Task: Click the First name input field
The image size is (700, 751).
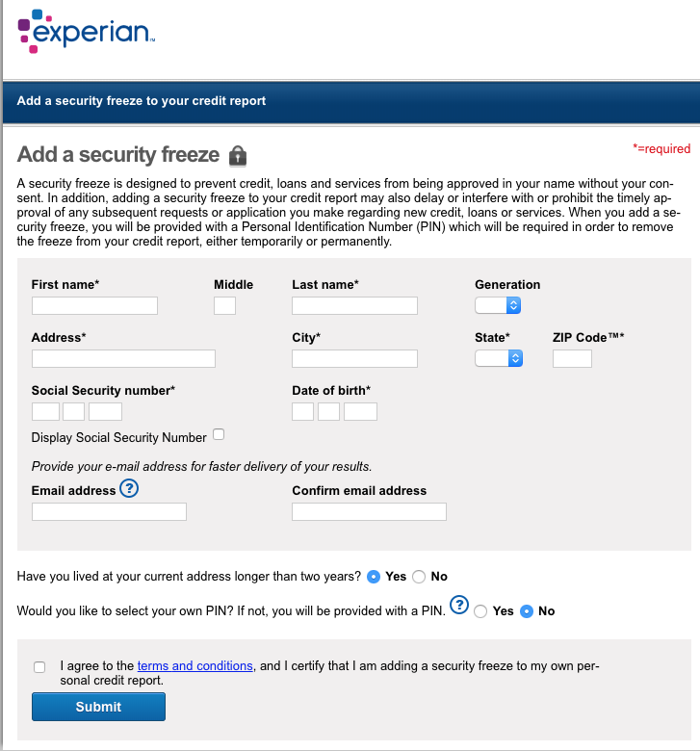Action: pyautogui.click(x=94, y=305)
